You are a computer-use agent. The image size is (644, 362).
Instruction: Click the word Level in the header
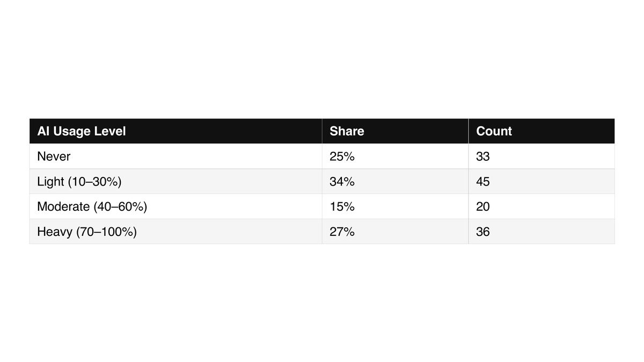click(111, 131)
